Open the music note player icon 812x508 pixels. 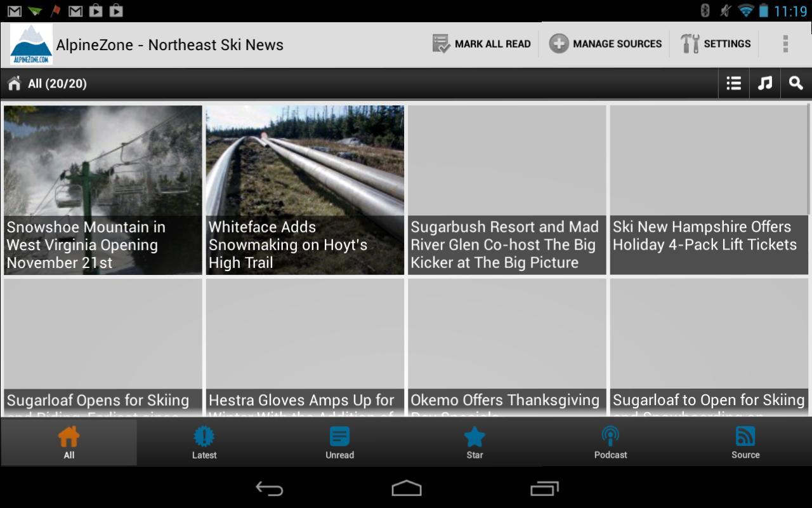point(764,83)
